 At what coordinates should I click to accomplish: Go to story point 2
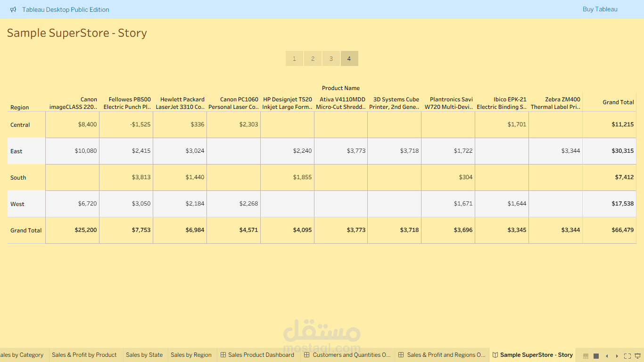313,58
